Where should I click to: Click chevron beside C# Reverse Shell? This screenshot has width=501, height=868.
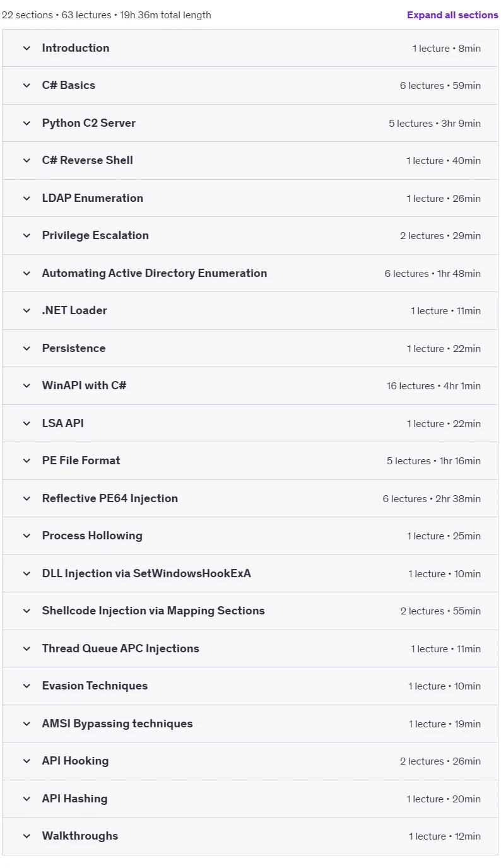(27, 161)
